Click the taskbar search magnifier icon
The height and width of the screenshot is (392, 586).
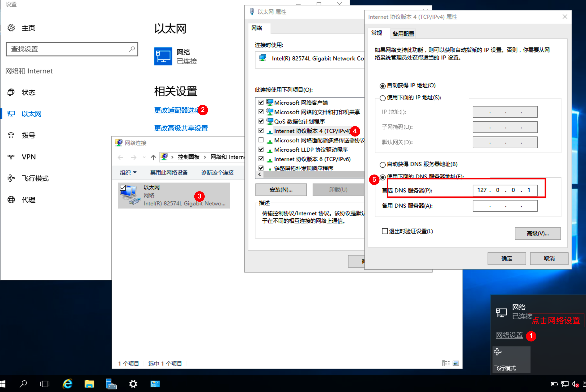23,383
